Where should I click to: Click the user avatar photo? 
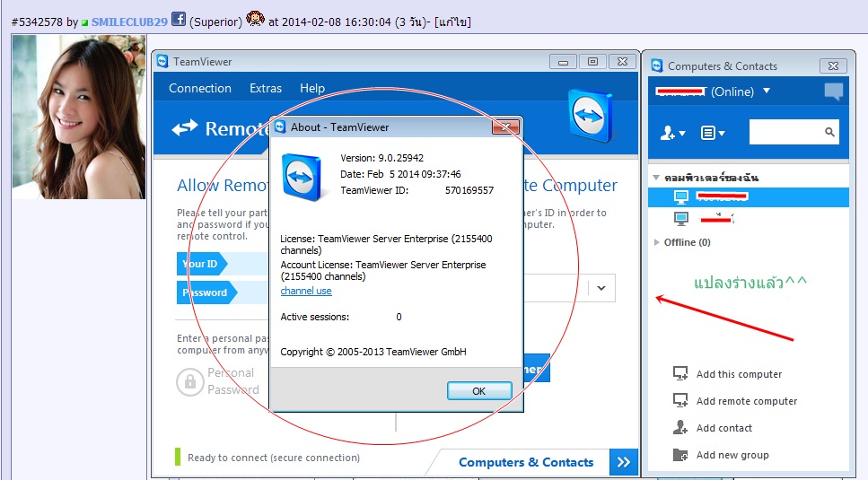[79, 118]
